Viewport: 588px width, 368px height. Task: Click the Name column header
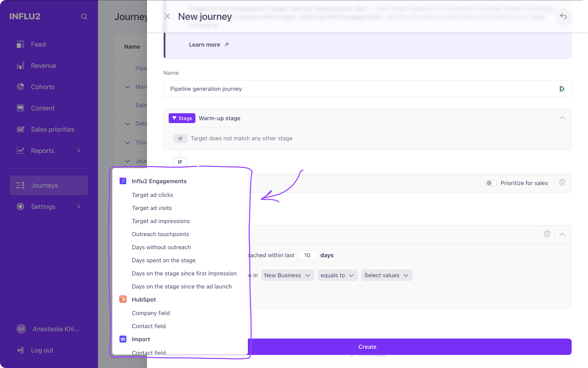[132, 46]
